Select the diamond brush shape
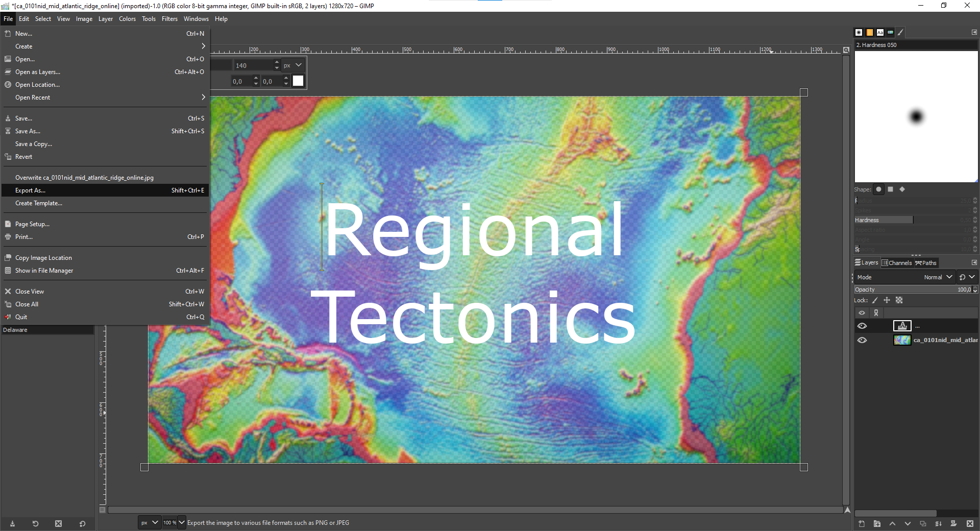The width and height of the screenshot is (980, 531). coord(902,189)
